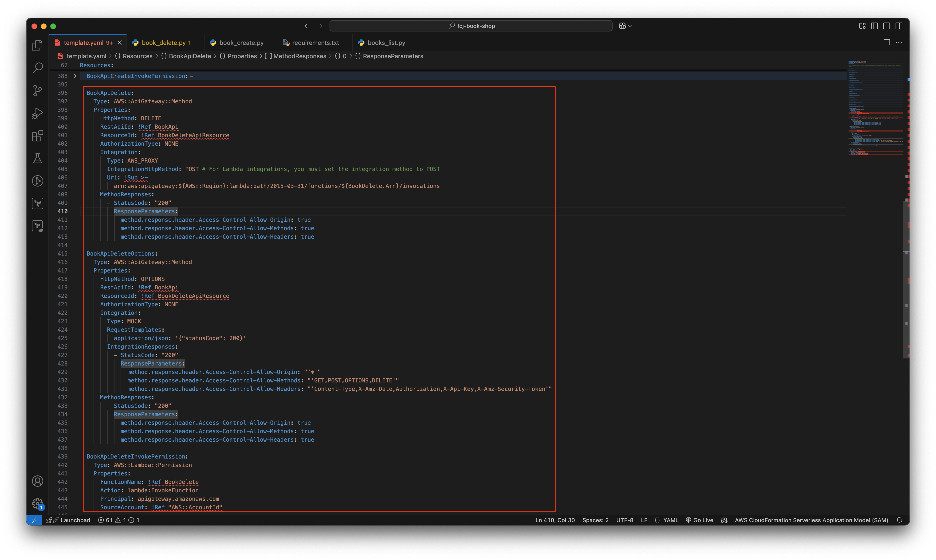936x560 pixels.
Task: Click line number 410 in gutter
Action: [62, 211]
